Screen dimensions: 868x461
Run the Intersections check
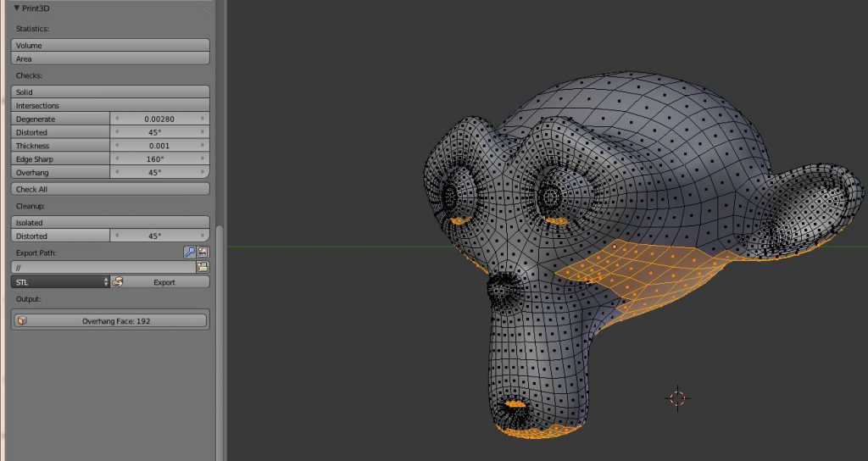[x=110, y=105]
